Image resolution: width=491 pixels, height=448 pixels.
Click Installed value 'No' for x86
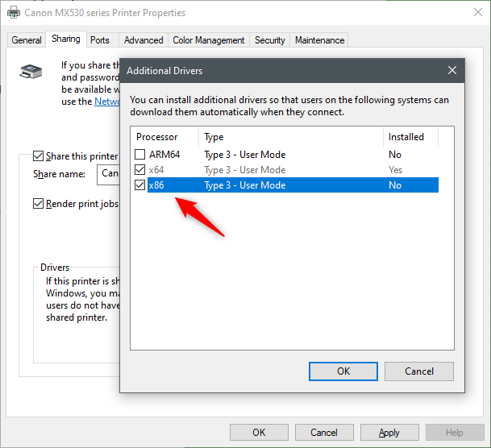395,185
